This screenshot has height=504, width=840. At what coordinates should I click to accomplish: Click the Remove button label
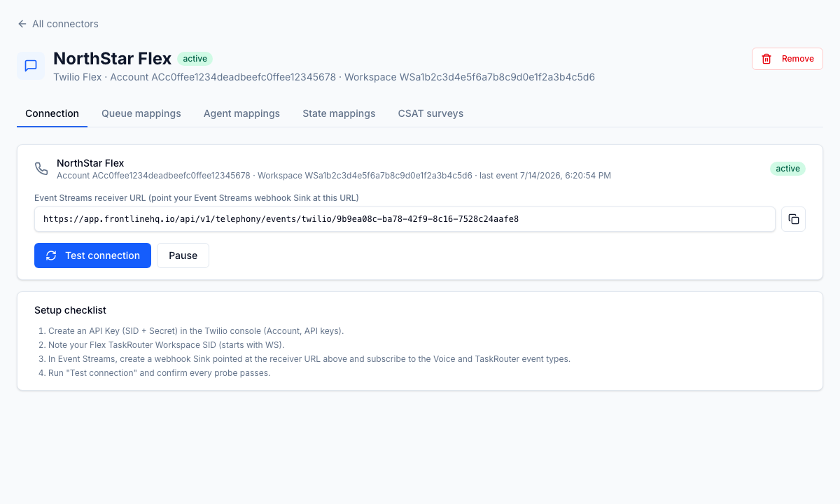point(798,59)
